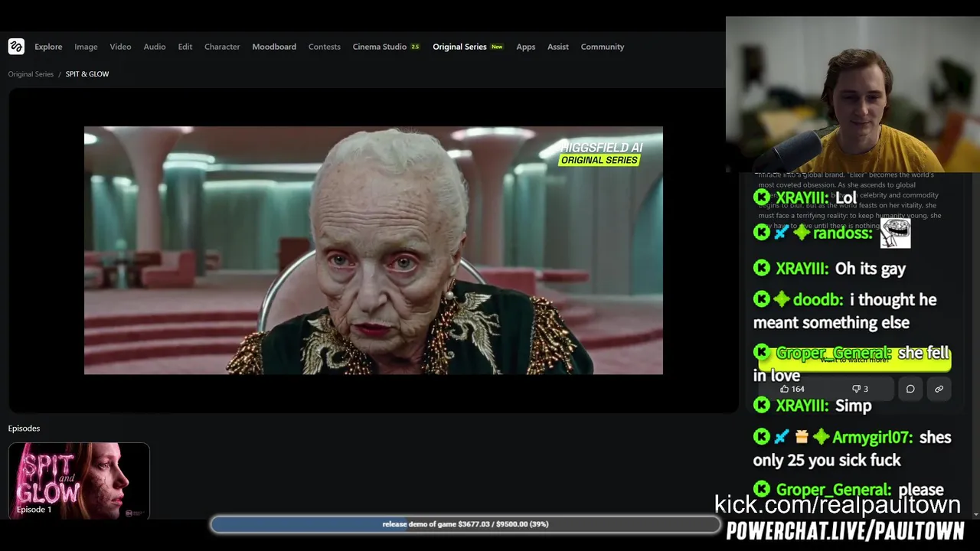Click the Kick badge beside doodb
This screenshot has width=980, height=551.
[762, 299]
